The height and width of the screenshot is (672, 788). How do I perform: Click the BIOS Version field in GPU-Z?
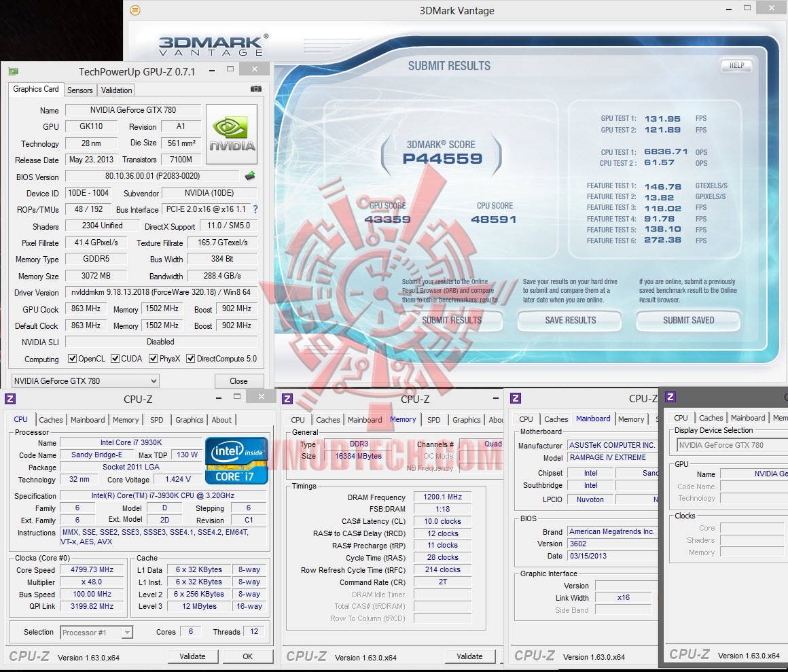[x=152, y=176]
